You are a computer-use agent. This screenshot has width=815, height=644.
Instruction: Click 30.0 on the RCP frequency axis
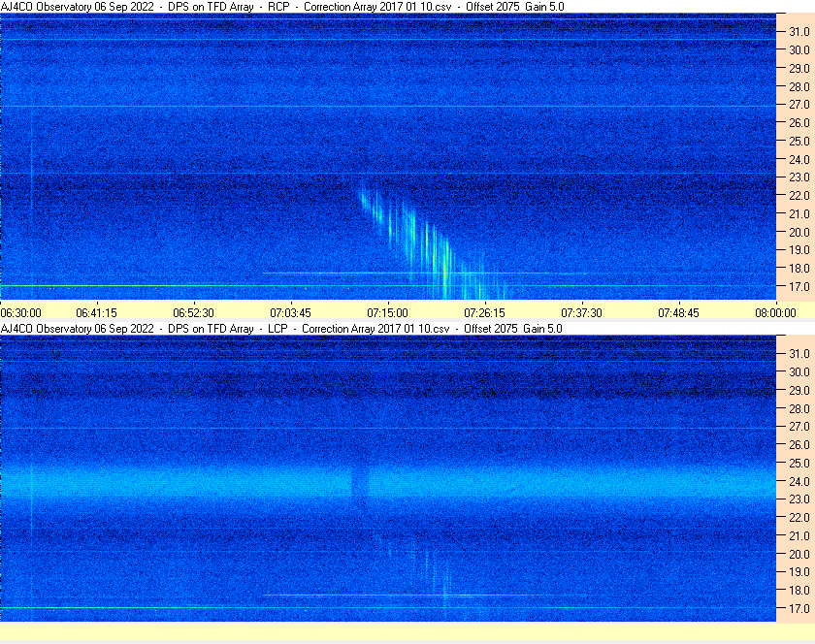pyautogui.click(x=799, y=49)
